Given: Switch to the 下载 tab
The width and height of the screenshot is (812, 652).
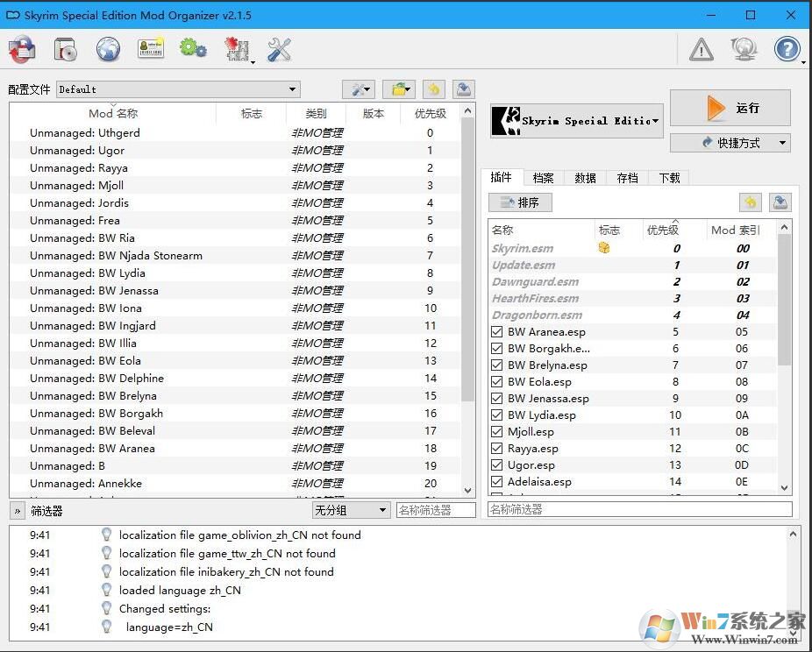Looking at the screenshot, I should pos(669,178).
